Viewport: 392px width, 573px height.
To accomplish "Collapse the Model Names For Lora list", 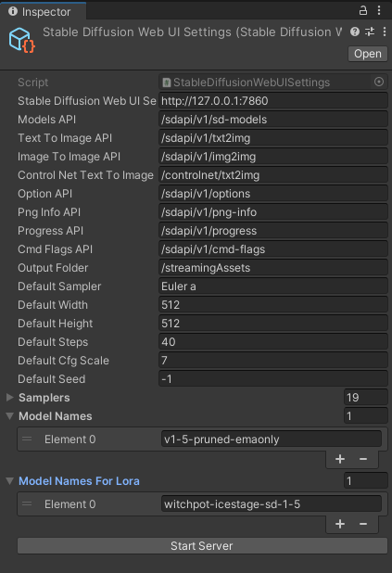I will tap(10, 481).
